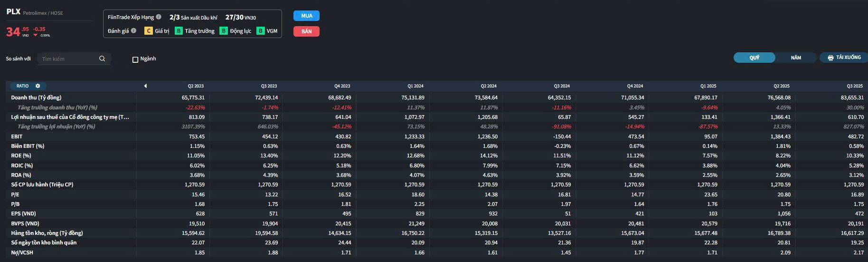The width and height of the screenshot is (868, 262).
Task: Click the search magnifier icon
Action: click(102, 58)
